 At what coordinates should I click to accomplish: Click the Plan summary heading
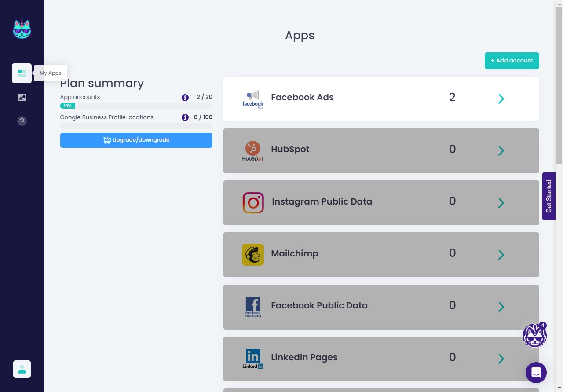102,84
